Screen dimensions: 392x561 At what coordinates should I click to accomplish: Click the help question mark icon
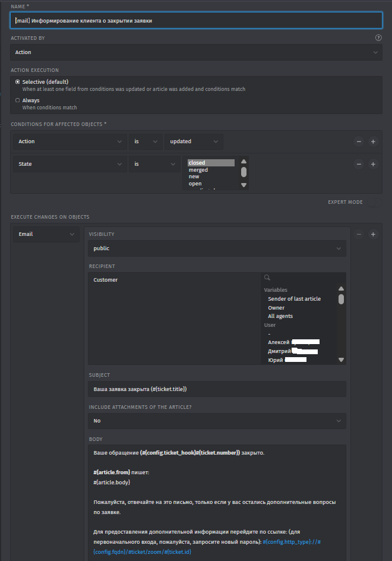(378, 37)
